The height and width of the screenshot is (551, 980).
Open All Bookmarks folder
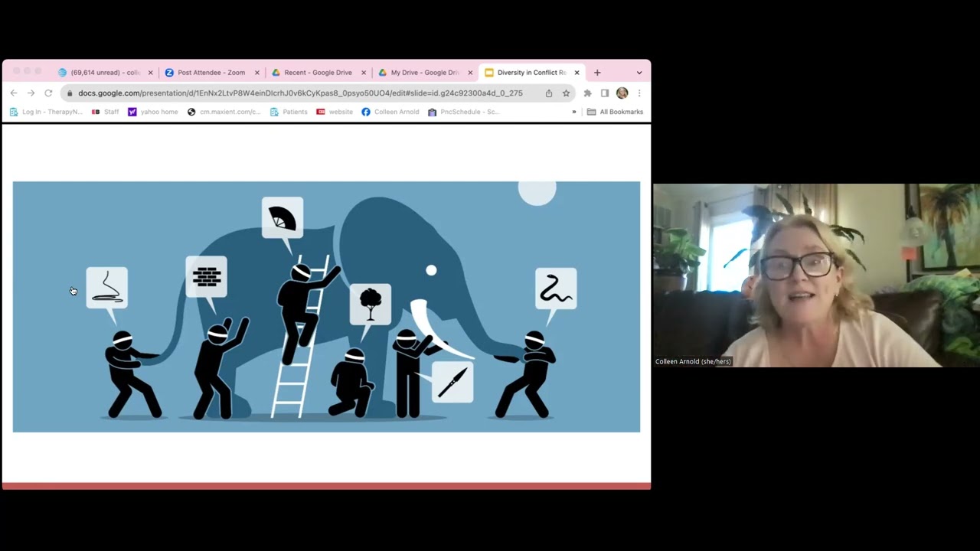[x=615, y=112]
